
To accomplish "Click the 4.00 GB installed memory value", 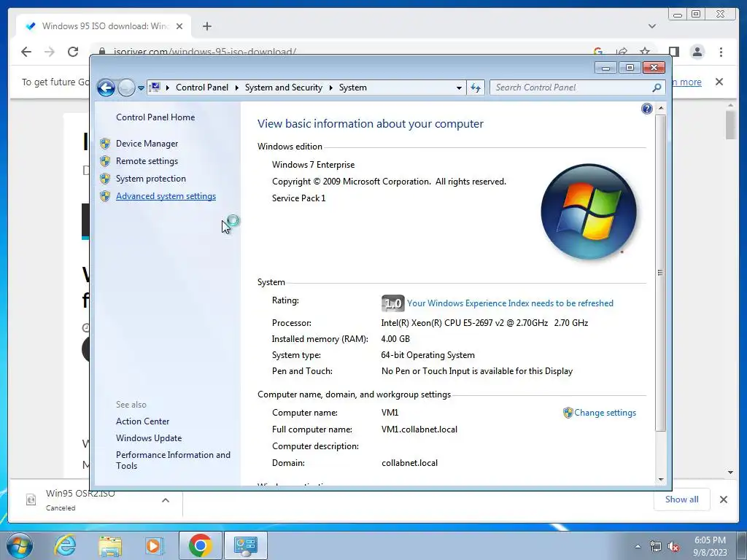I will pos(395,339).
